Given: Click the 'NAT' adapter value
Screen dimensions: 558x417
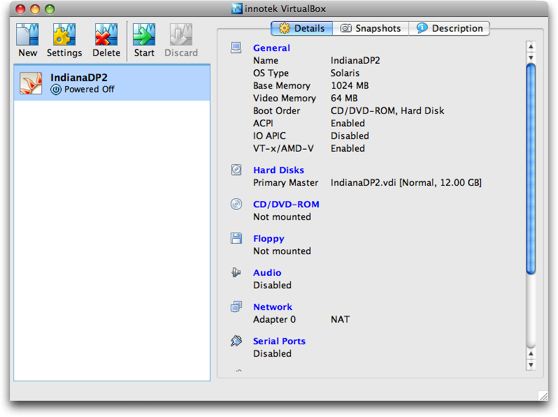Looking at the screenshot, I should tap(340, 319).
